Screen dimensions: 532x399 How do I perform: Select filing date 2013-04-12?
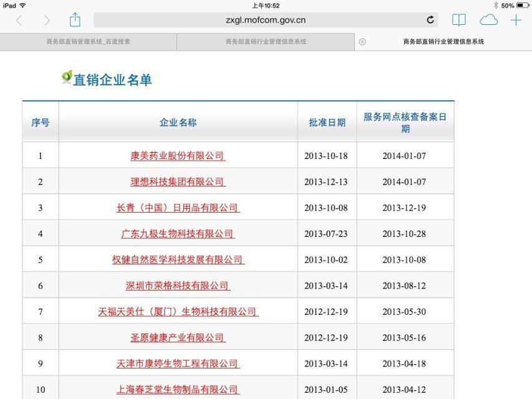click(x=404, y=390)
